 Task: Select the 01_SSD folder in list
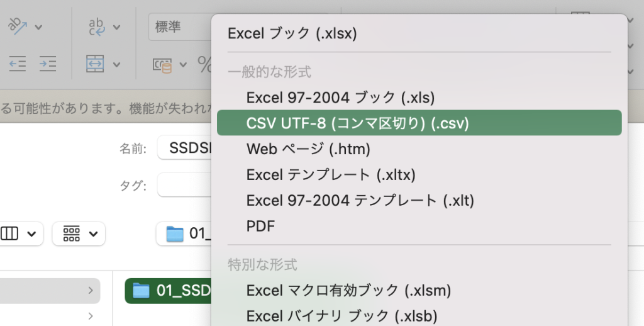(169, 291)
